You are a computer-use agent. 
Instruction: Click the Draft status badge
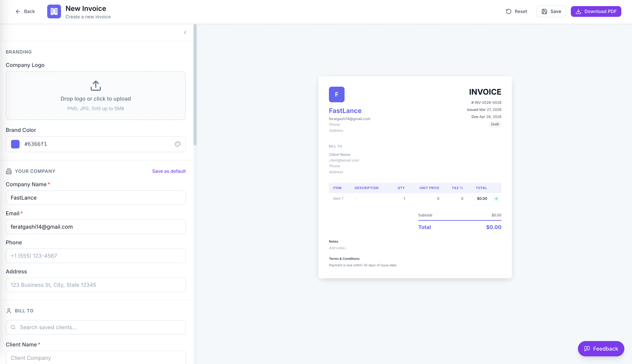(495, 124)
